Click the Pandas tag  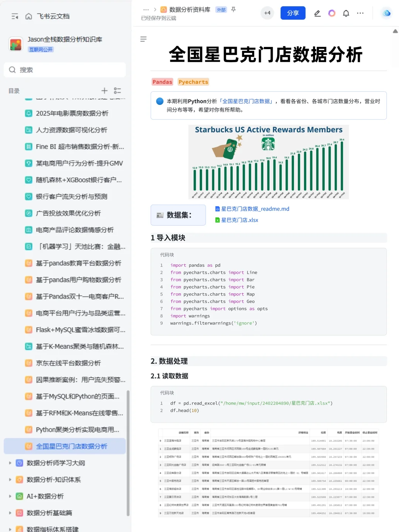tap(163, 82)
